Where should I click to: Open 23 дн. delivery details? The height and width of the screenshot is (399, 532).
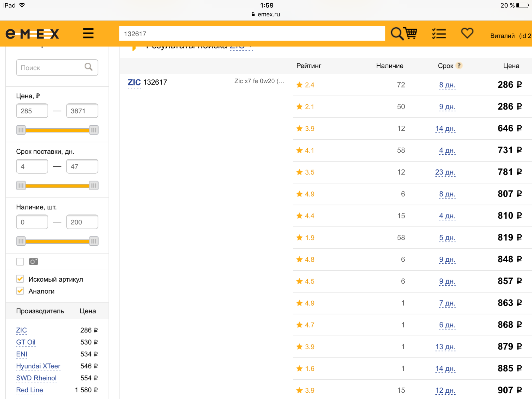[445, 172]
